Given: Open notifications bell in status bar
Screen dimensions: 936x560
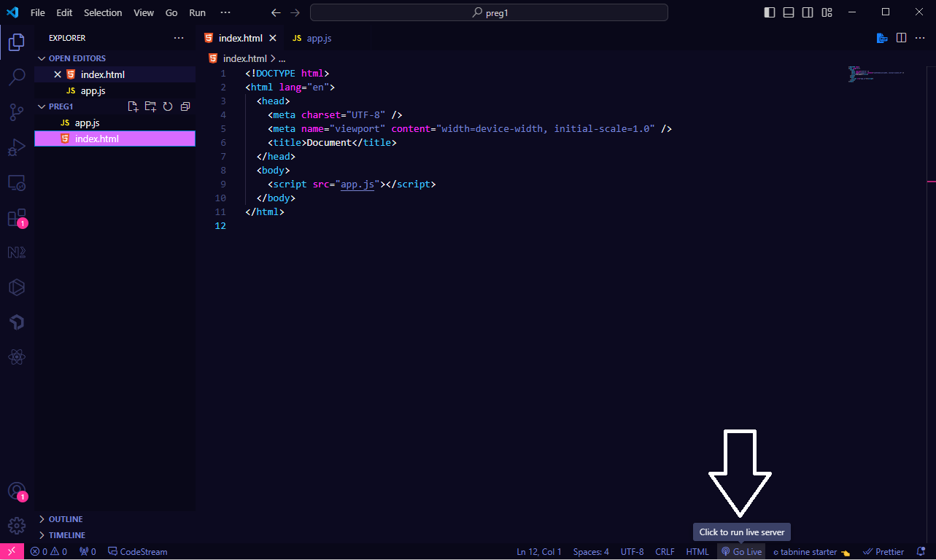Looking at the screenshot, I should coord(921,552).
